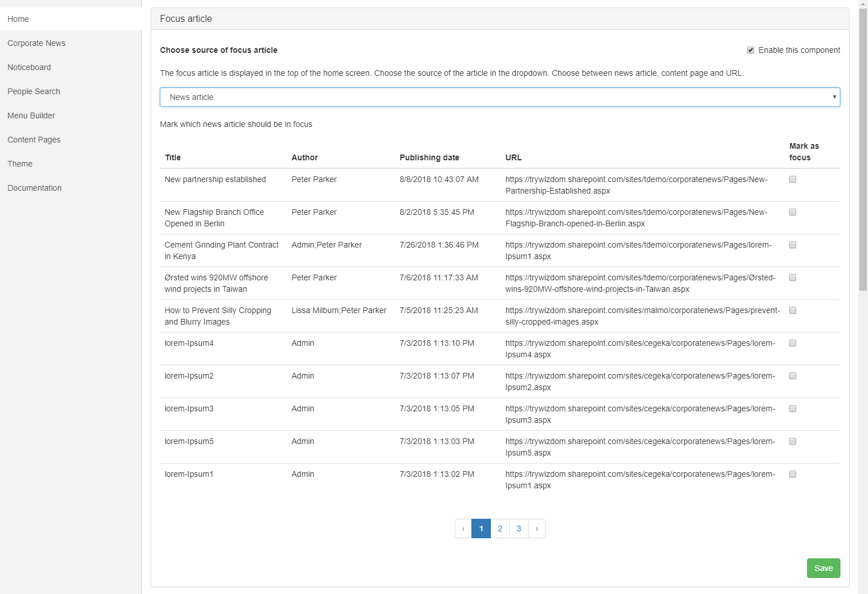868x594 pixels.
Task: Click the green Save button
Action: point(823,568)
